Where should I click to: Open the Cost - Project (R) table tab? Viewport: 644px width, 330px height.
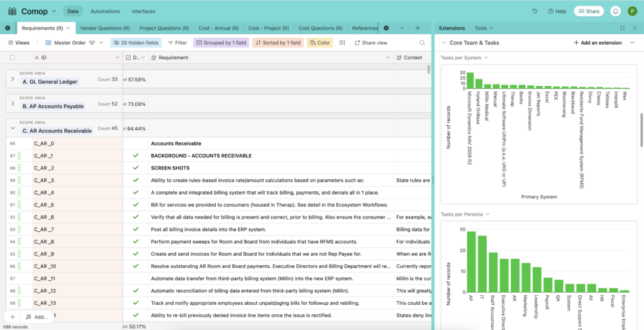point(269,28)
